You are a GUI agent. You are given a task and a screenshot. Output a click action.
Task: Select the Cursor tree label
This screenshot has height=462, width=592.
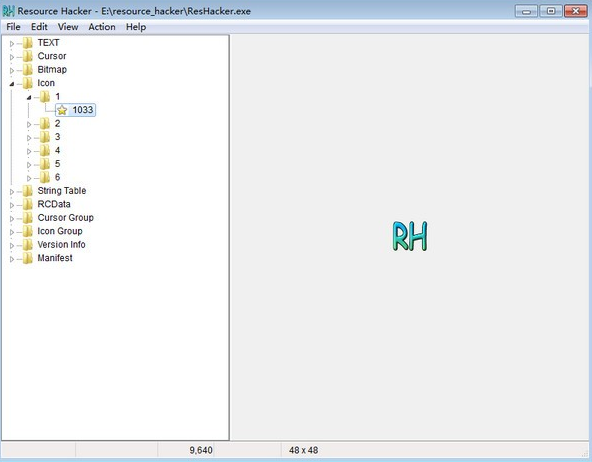tap(52, 56)
